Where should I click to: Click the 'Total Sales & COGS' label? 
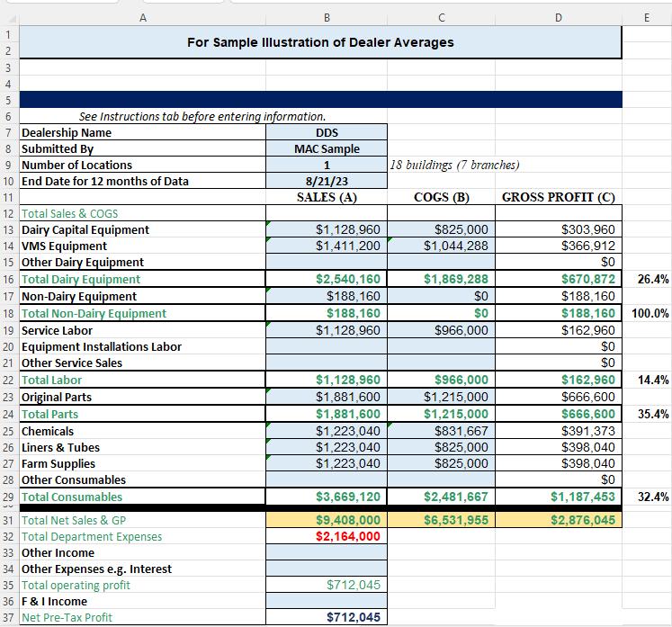69,213
